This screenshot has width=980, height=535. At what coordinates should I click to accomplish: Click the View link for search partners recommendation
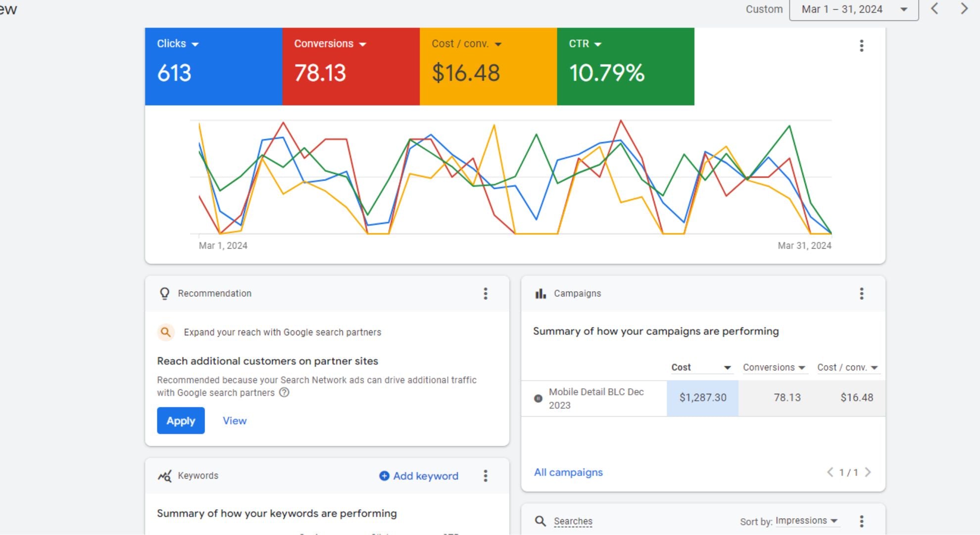click(235, 420)
